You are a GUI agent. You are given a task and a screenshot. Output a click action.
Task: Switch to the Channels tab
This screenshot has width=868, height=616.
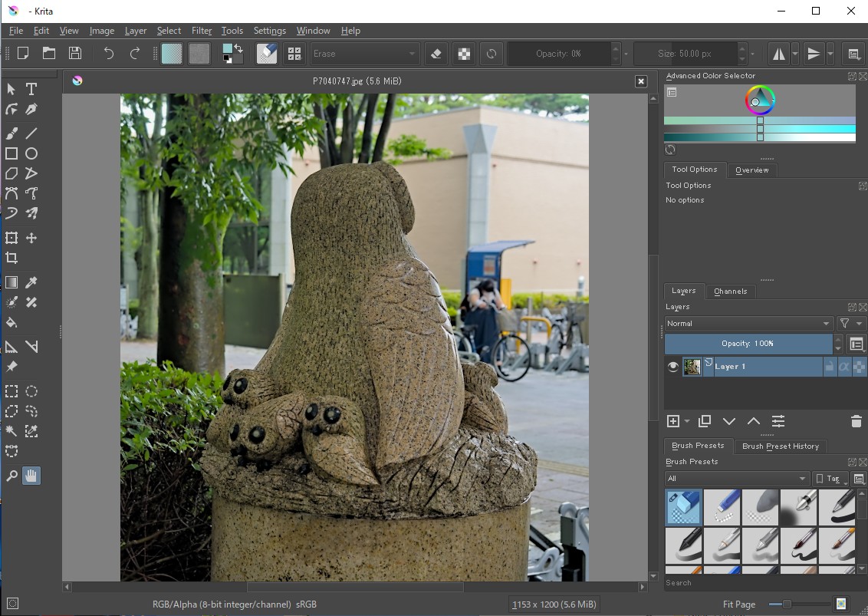(x=730, y=292)
